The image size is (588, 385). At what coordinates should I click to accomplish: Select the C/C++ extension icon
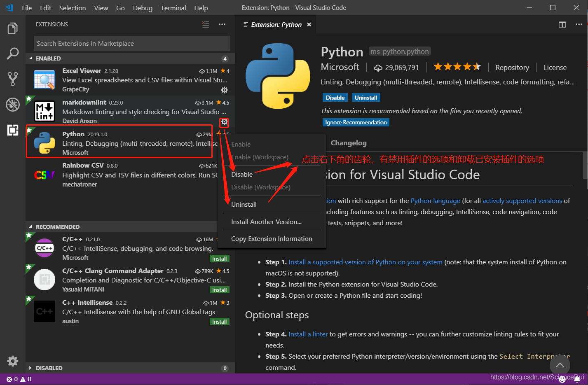pos(45,248)
